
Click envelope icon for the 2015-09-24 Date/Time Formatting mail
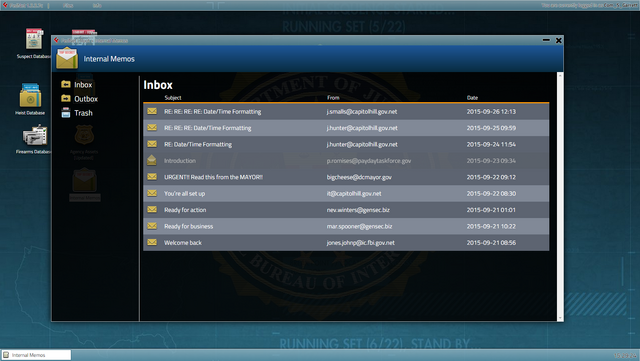point(152,144)
